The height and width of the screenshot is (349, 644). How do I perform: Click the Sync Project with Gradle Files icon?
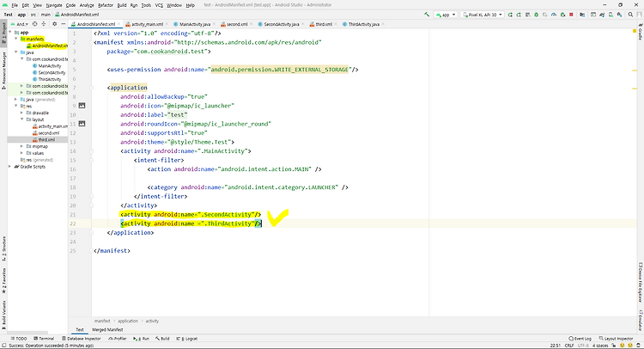(602, 15)
